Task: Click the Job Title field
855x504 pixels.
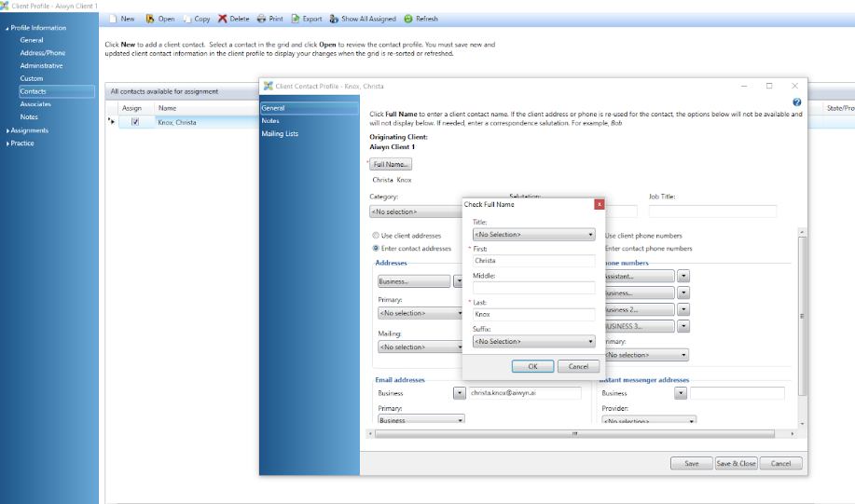Action: [712, 211]
